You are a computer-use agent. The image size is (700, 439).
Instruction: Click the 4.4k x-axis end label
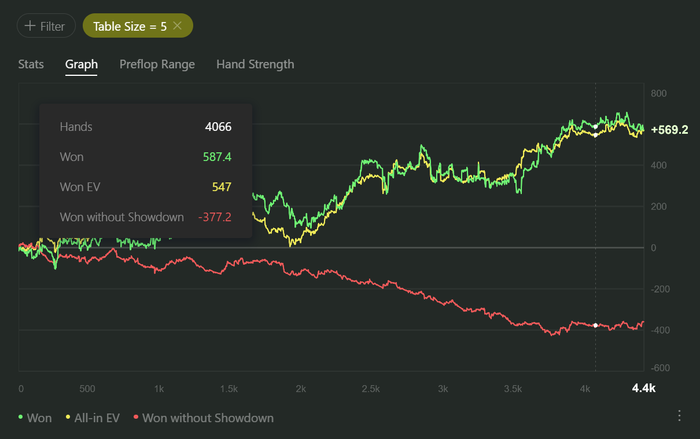(x=642, y=388)
